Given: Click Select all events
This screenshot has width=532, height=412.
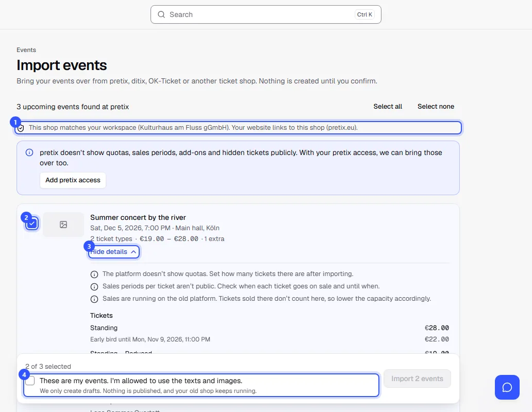Looking at the screenshot, I should point(388,107).
